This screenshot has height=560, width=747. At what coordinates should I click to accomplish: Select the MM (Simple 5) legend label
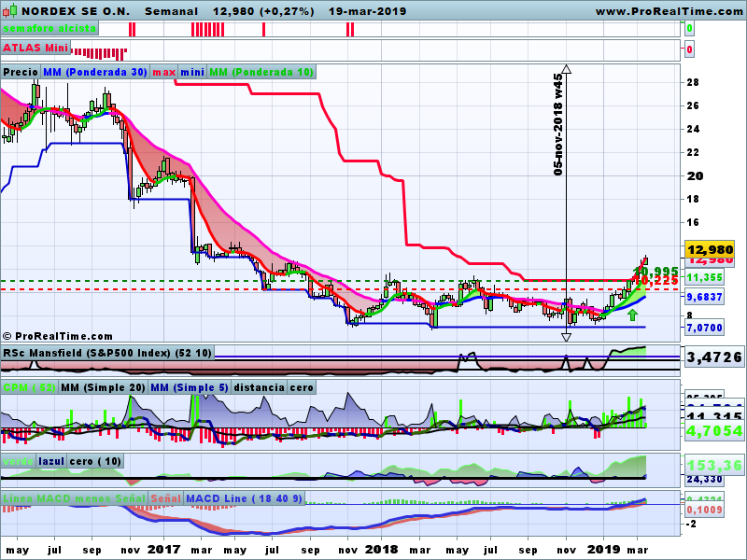pyautogui.click(x=190, y=387)
